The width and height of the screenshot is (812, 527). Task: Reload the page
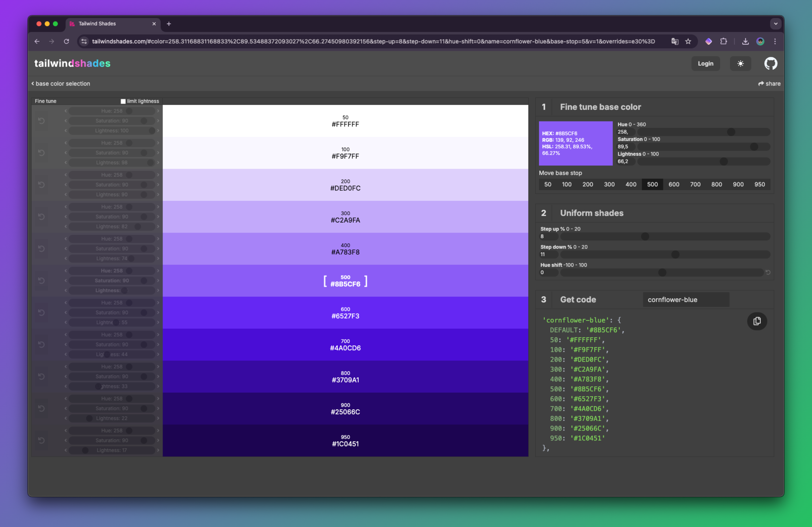pos(67,41)
